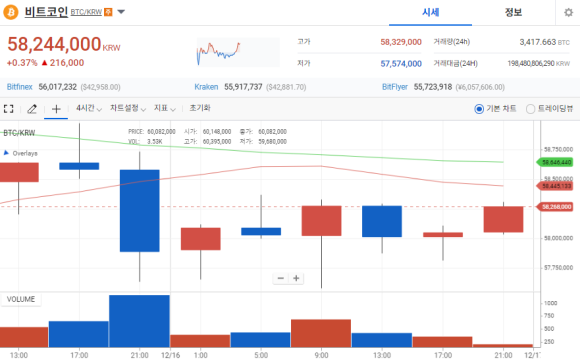Select the 트레이딩뷰 radio button
Image resolution: width=580 pixels, height=363 pixels.
530,109
